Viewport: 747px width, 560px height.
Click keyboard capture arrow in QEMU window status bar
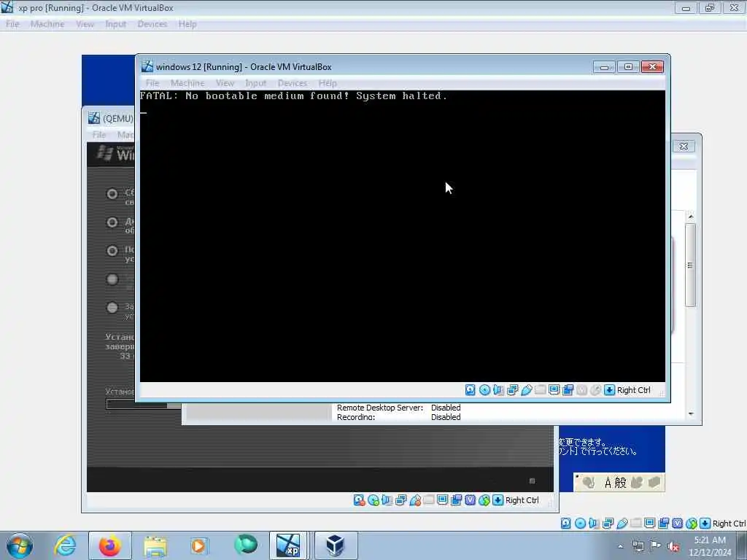(x=498, y=500)
